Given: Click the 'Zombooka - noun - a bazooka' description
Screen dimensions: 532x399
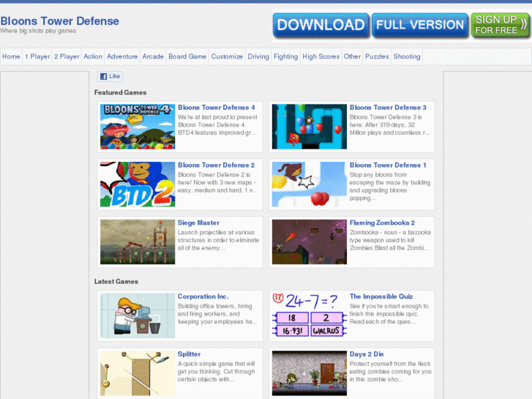Looking at the screenshot, I should tap(390, 240).
